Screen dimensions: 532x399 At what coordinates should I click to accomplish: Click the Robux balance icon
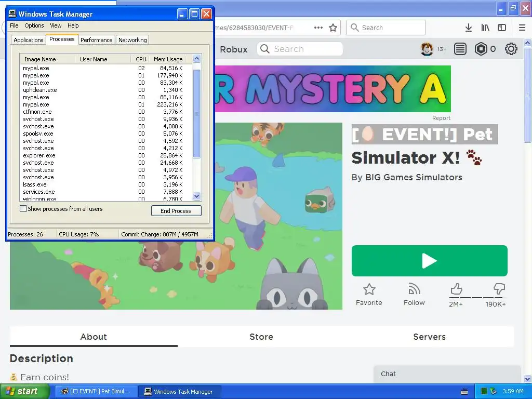click(481, 49)
